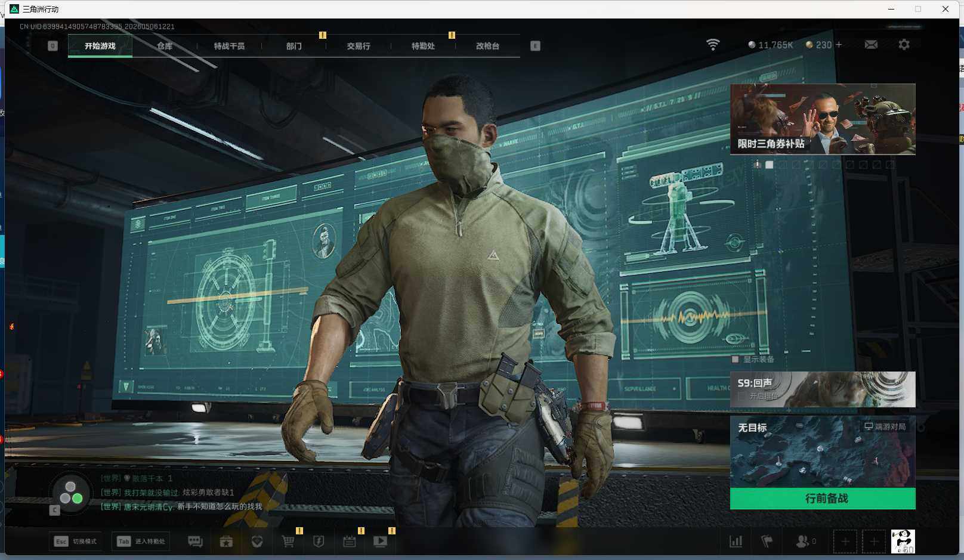The width and height of the screenshot is (964, 560).
Task: Open the panda player avatar
Action: point(903,542)
